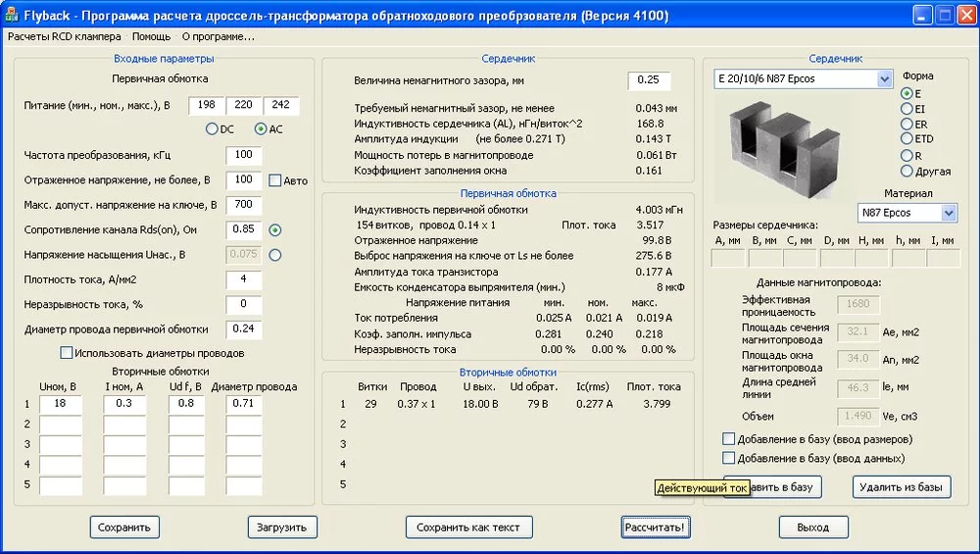The height and width of the screenshot is (554, 980).
Task: Check 'Использовать диаметры проводов' box
Action: click(67, 353)
